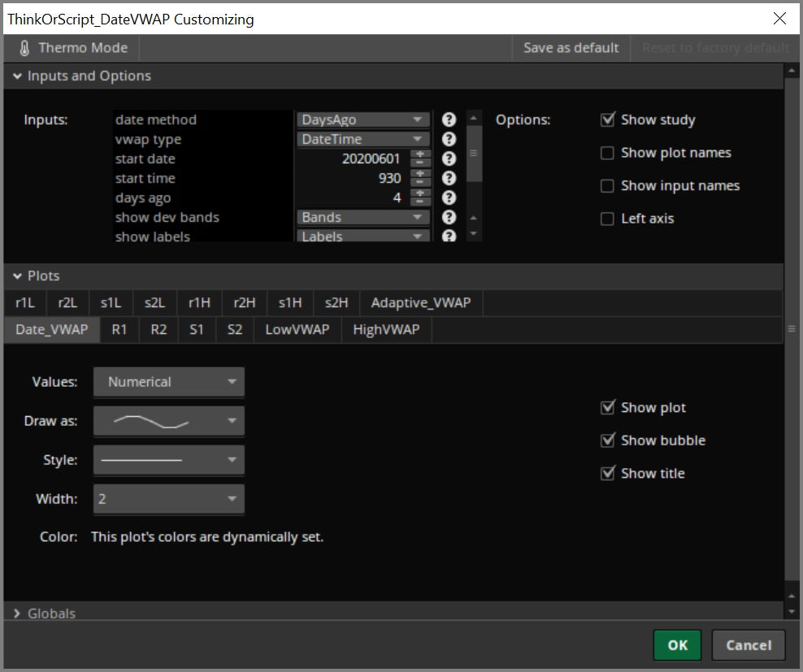Open the R1 plot tab
803x672 pixels.
point(119,329)
